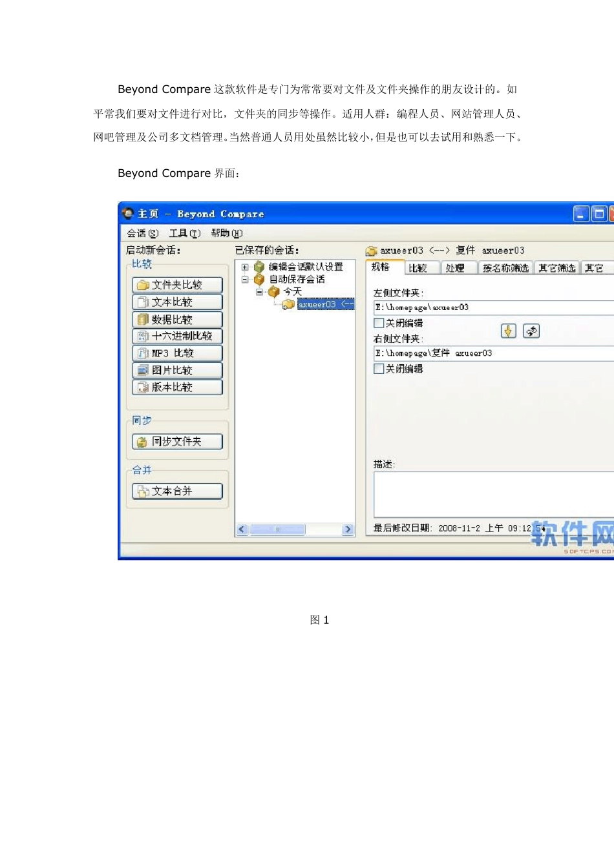Open the 其它 tab at the right edge

tap(597, 268)
